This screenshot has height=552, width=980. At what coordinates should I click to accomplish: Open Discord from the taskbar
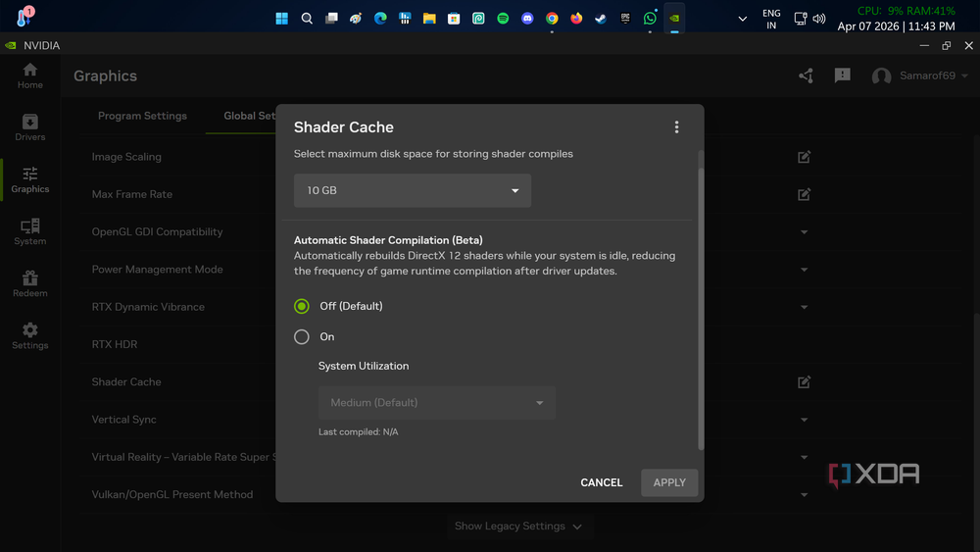pos(527,18)
